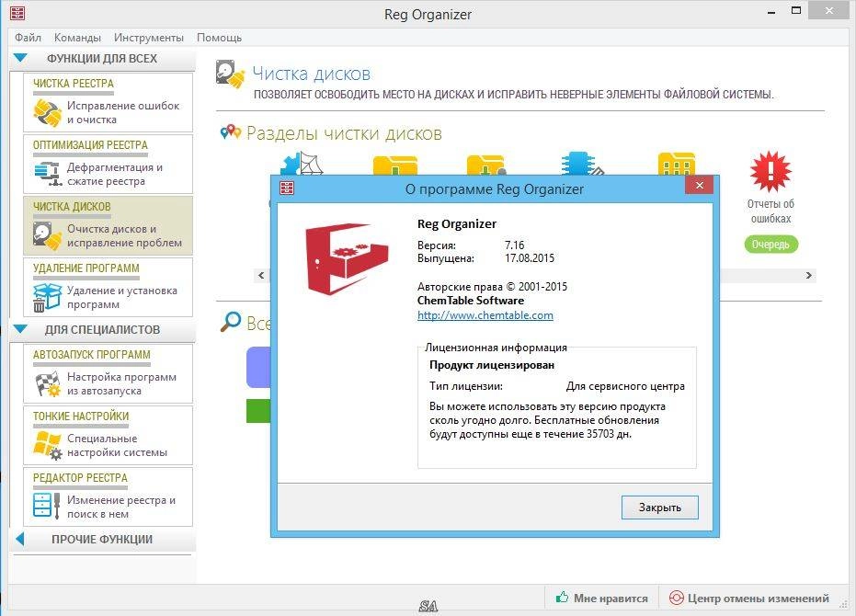This screenshot has height=616, width=856.
Task: Click the thumbs-up icon in status bar
Action: click(562, 598)
